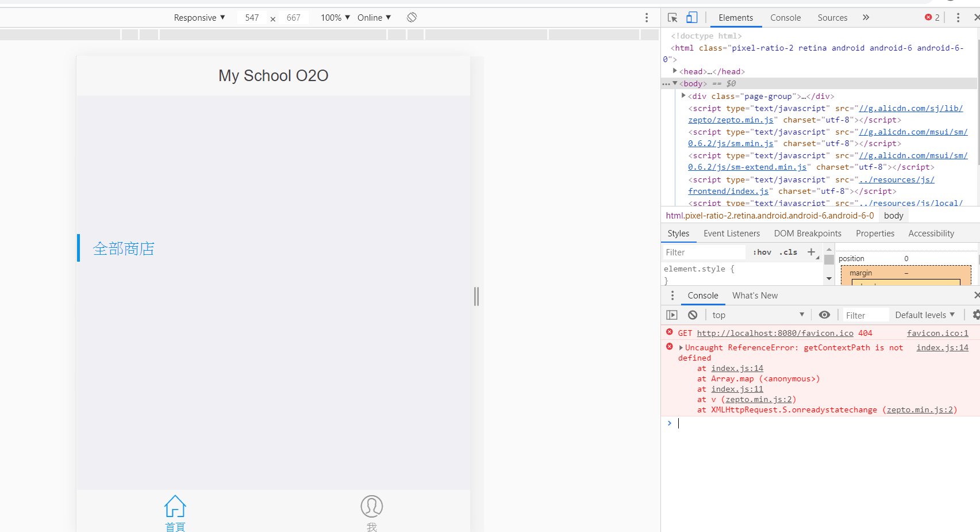Collapse the body element node
This screenshot has height=532, width=980.
(675, 83)
